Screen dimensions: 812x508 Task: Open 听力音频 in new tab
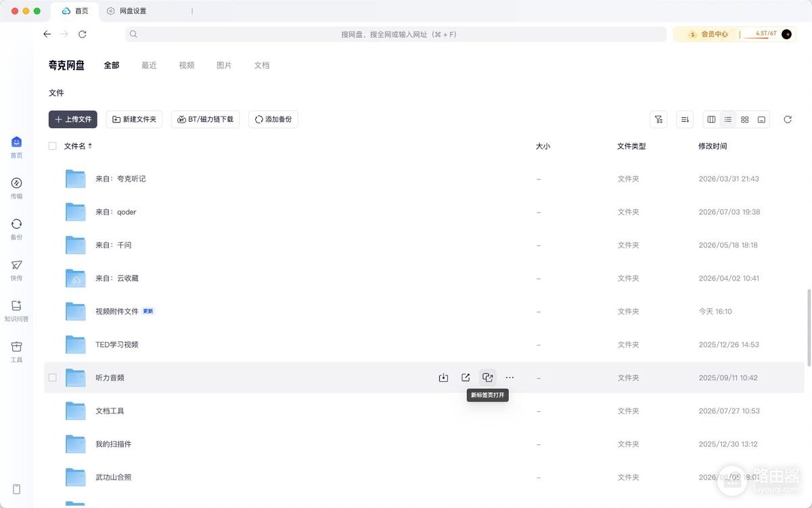488,377
